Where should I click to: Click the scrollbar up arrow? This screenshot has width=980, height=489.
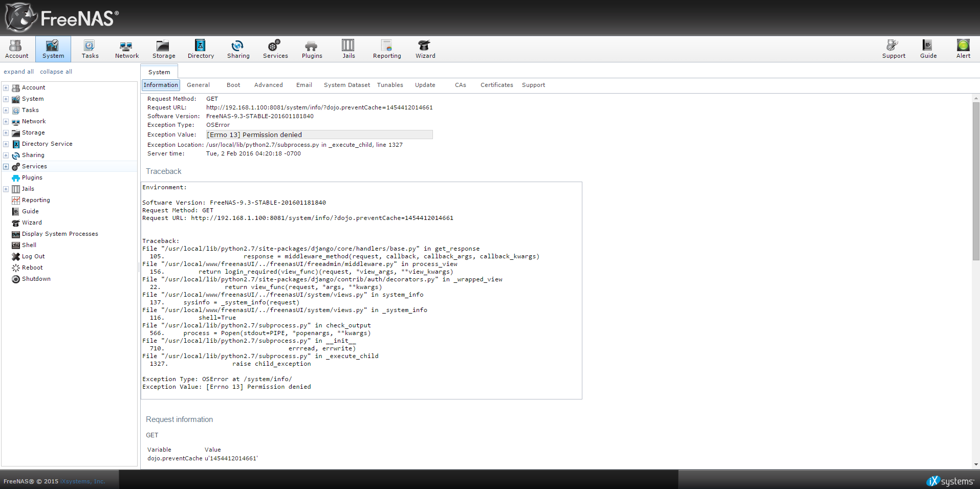click(976, 98)
